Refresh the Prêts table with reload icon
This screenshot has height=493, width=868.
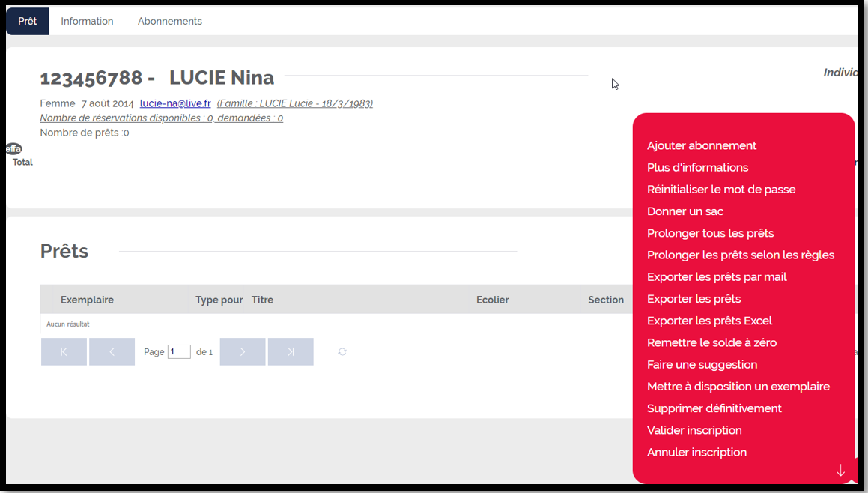point(342,352)
